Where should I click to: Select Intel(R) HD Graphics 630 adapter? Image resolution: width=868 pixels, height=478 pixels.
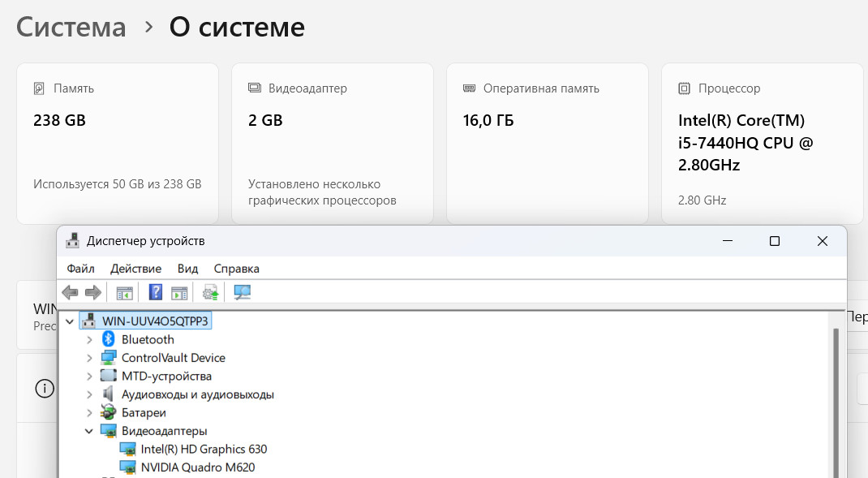click(x=204, y=449)
